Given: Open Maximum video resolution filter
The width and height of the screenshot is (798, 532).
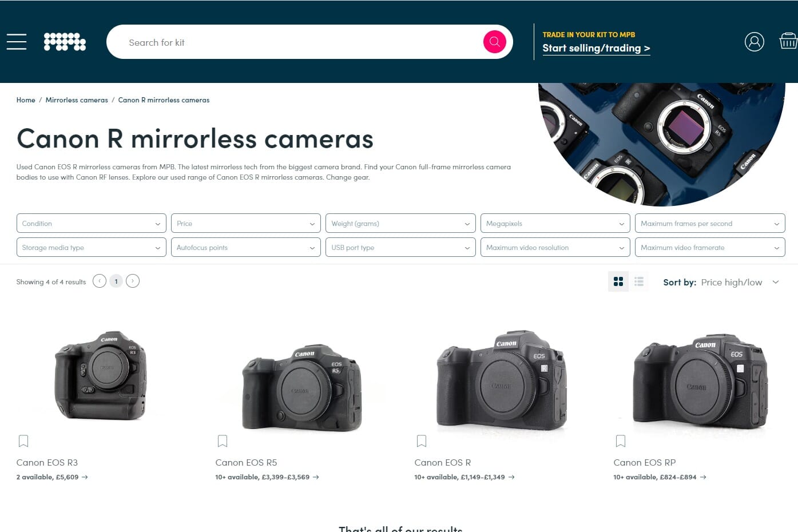Looking at the screenshot, I should (x=555, y=247).
